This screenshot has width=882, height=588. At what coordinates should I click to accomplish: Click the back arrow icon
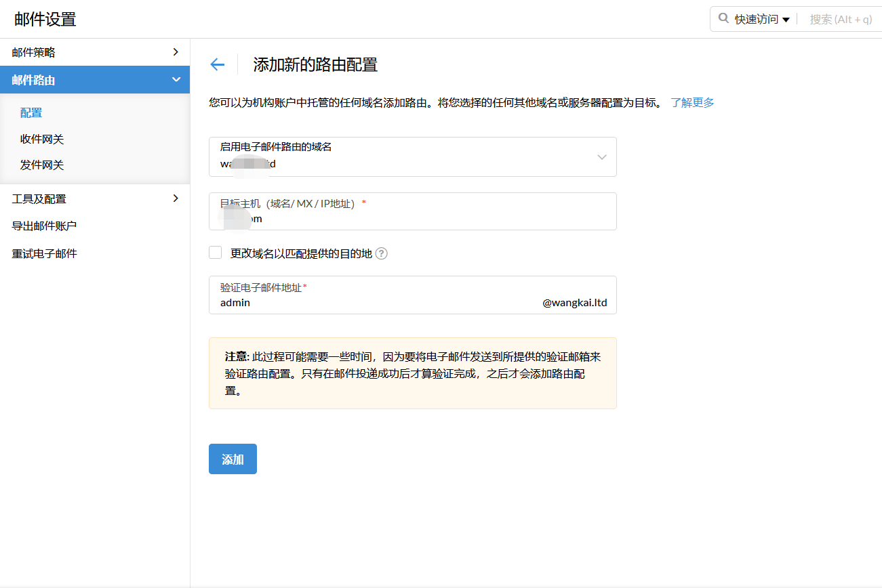(217, 64)
